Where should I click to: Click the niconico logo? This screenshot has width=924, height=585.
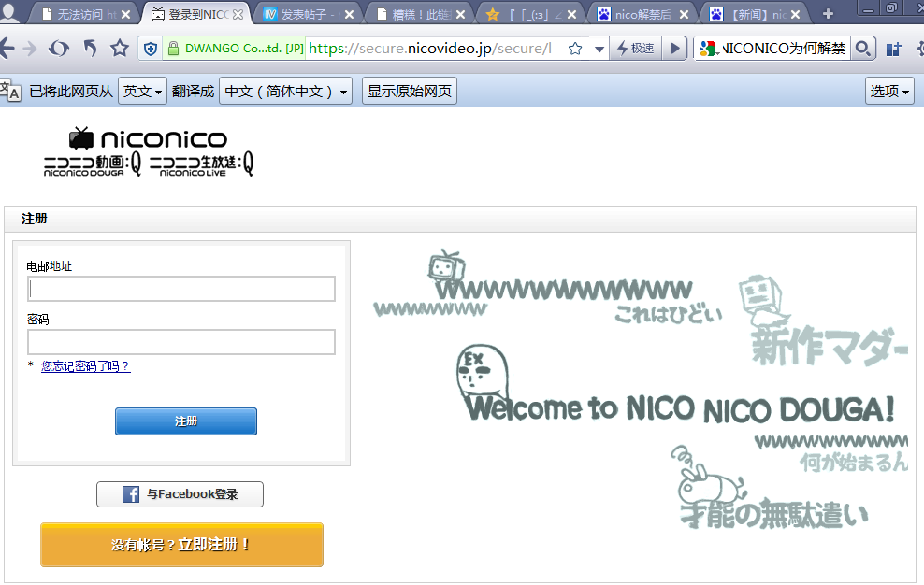tap(148, 138)
